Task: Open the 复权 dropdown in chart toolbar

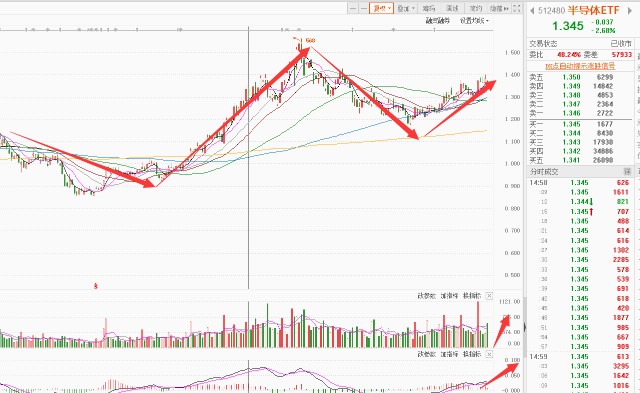Action: click(x=382, y=8)
